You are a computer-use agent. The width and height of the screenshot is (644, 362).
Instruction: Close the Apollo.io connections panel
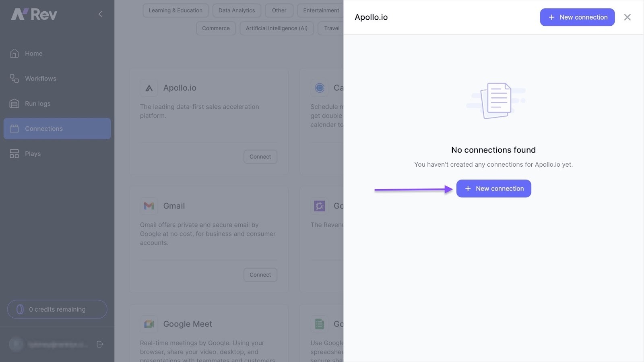point(627,17)
